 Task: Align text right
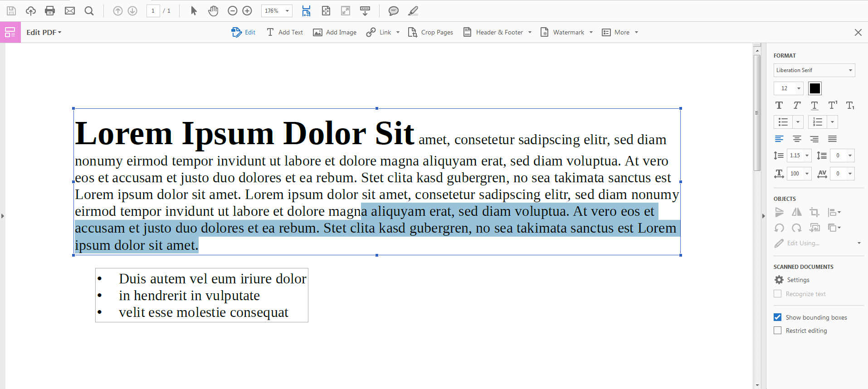pos(814,139)
